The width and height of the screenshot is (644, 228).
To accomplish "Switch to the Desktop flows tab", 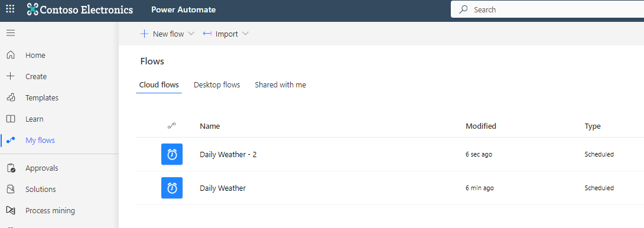I will 217,85.
